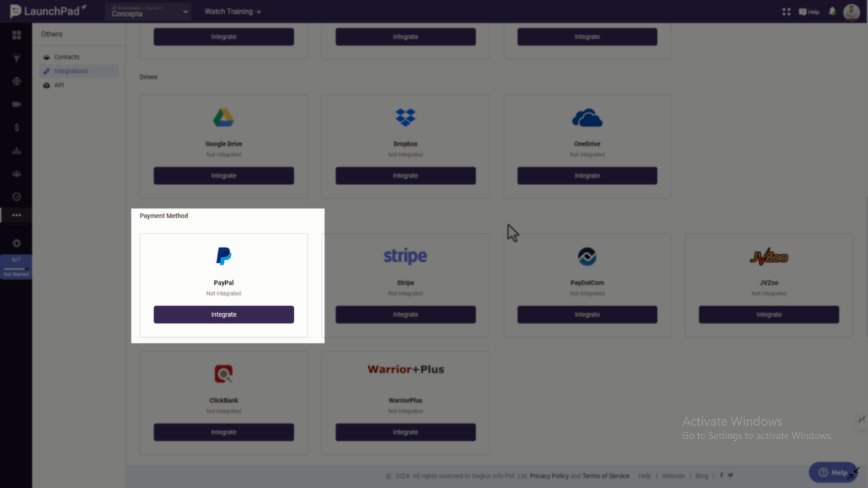Image resolution: width=868 pixels, height=488 pixels.
Task: Integrate PayDotCom
Action: (x=587, y=314)
